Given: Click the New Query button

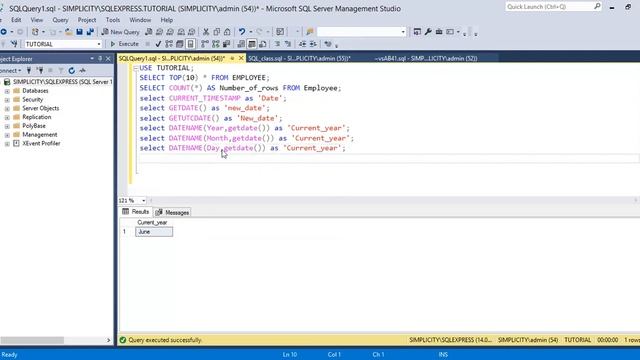Looking at the screenshot, I should (121, 31).
